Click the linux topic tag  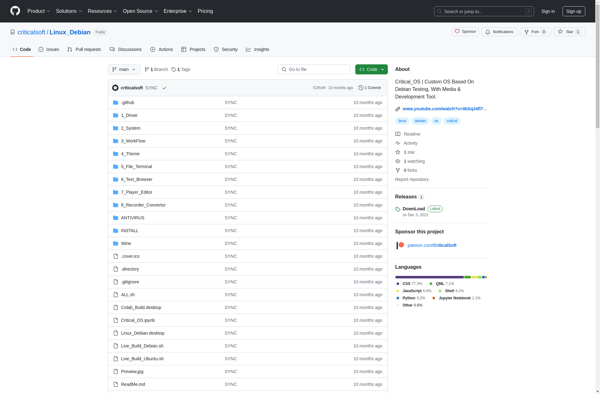(402, 121)
